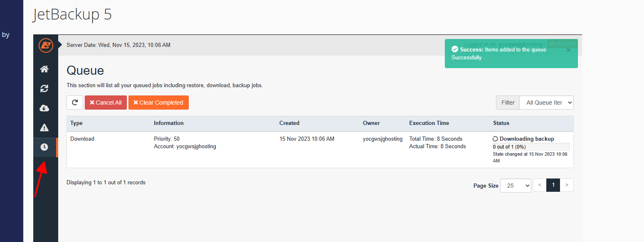Click the Filter label
The image size is (644, 242).
pyautogui.click(x=508, y=103)
